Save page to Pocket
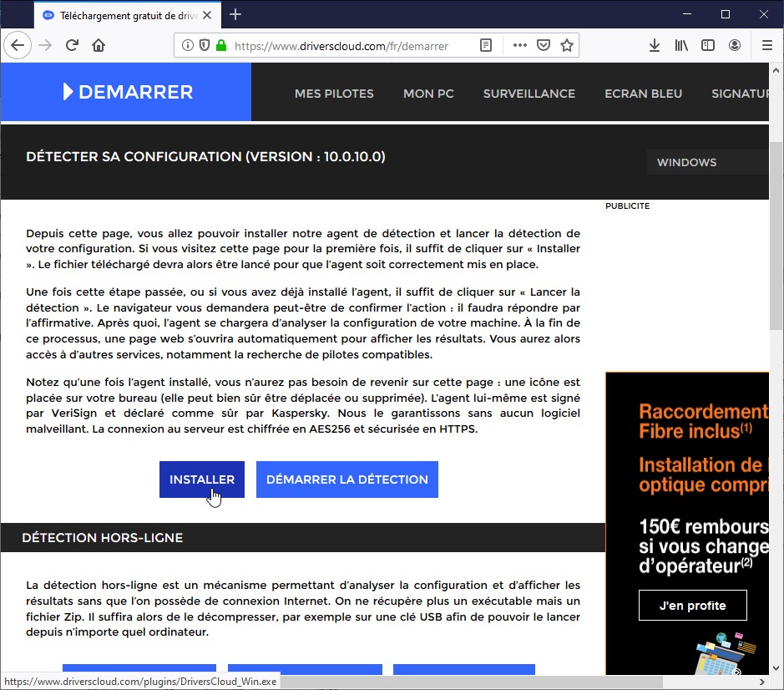 coord(544,46)
